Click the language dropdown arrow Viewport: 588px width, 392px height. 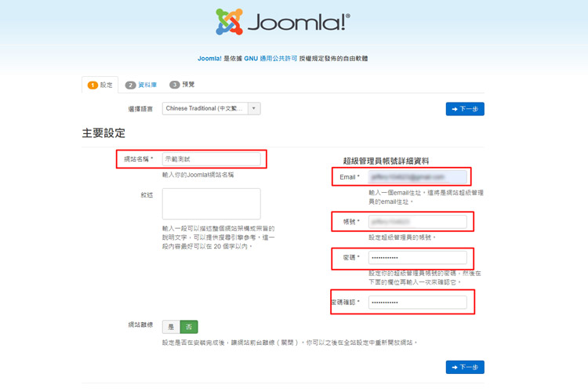[254, 108]
